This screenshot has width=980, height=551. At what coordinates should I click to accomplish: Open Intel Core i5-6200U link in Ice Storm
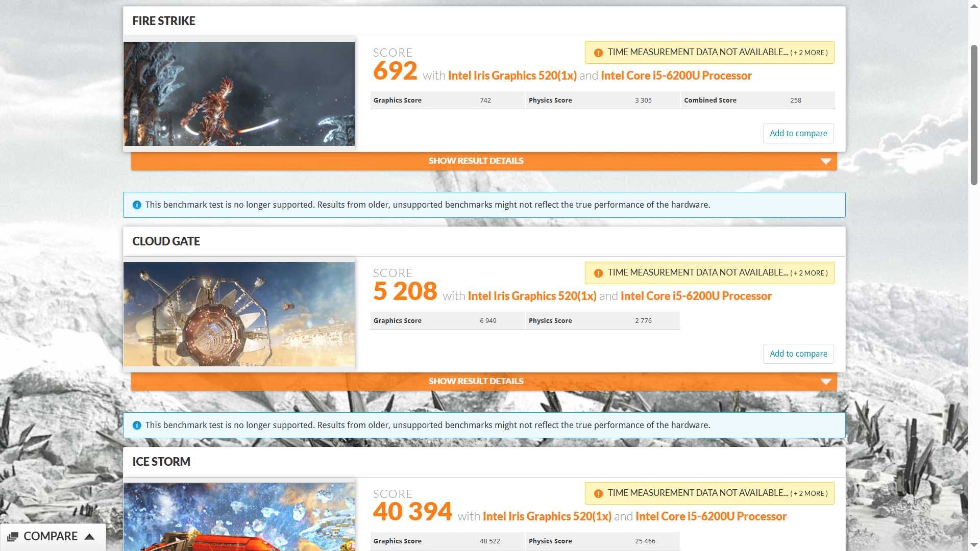point(711,516)
